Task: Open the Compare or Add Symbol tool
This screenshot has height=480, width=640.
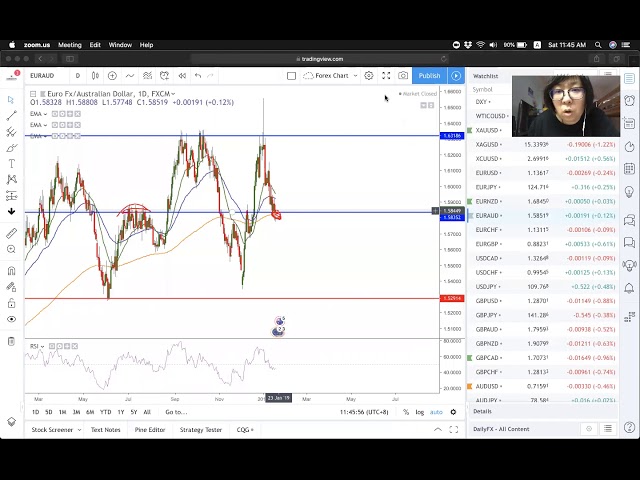Action: point(112,76)
